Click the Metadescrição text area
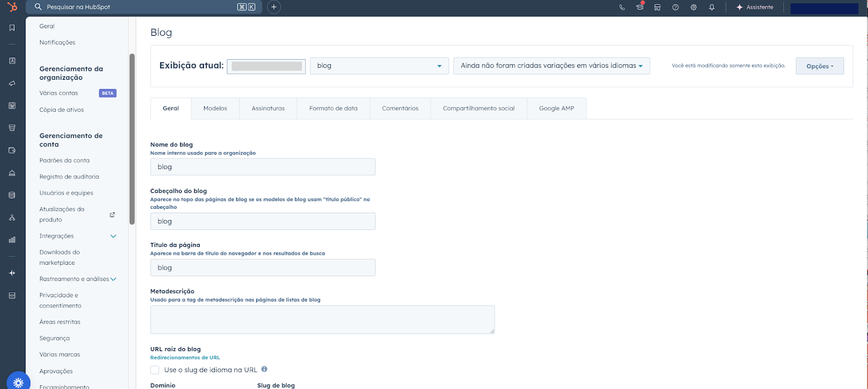This screenshot has height=389, width=868. click(322, 320)
